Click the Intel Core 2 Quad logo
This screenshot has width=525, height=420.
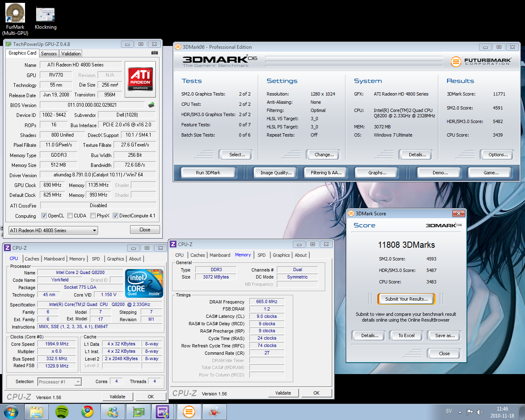(x=144, y=283)
